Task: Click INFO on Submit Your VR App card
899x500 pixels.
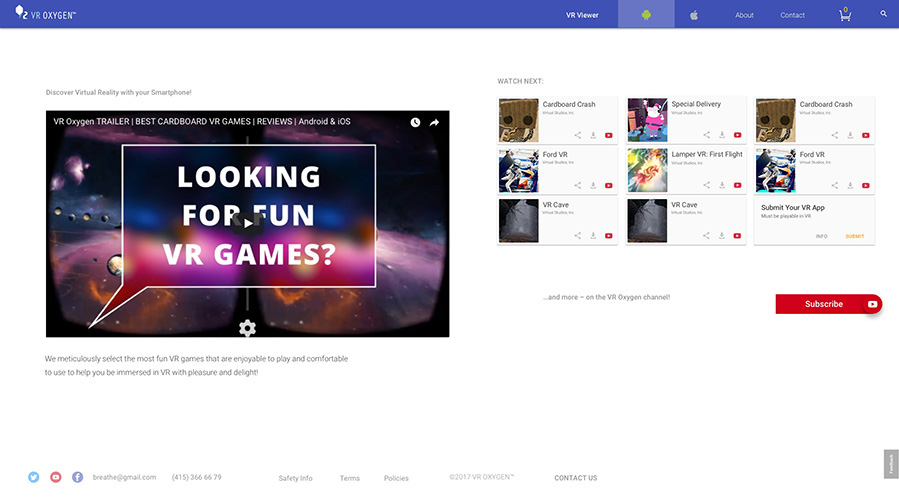Action: click(x=822, y=236)
